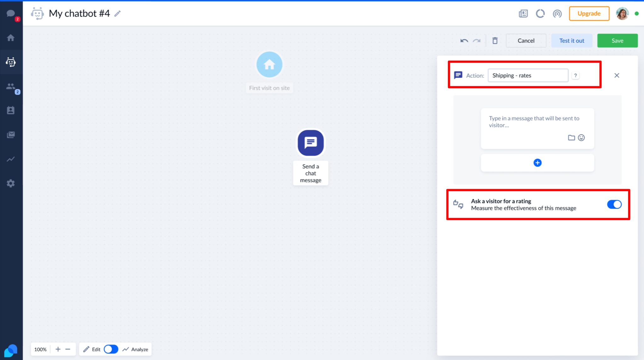
Task: Click the circular usage indicator icon in header
Action: click(540, 14)
